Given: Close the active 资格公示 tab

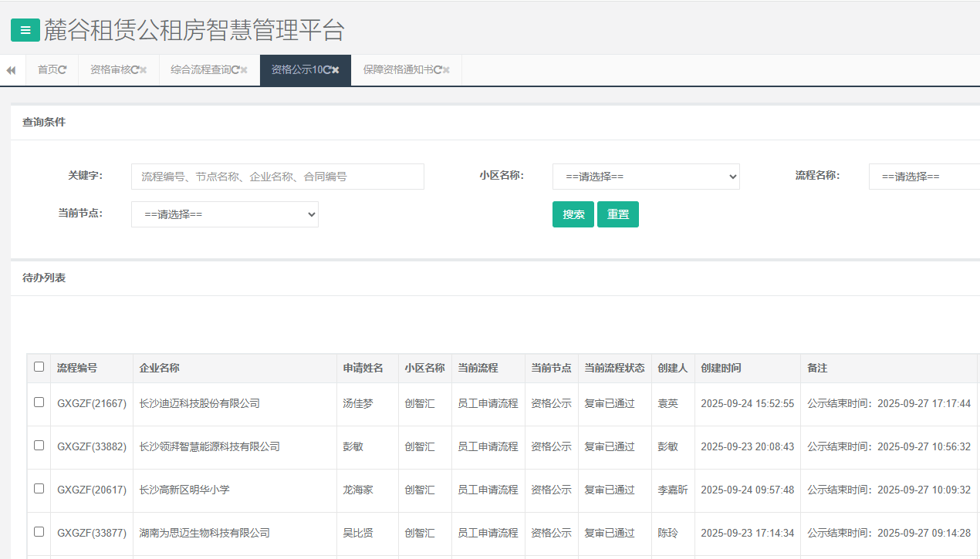Looking at the screenshot, I should point(336,70).
